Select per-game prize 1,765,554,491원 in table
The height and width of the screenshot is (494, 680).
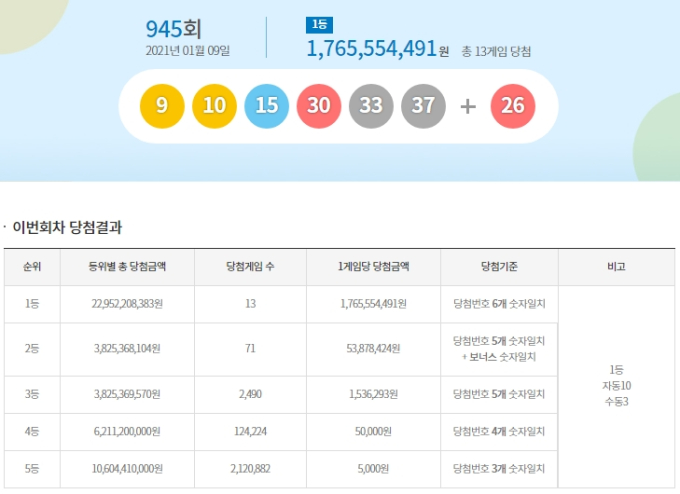373,304
